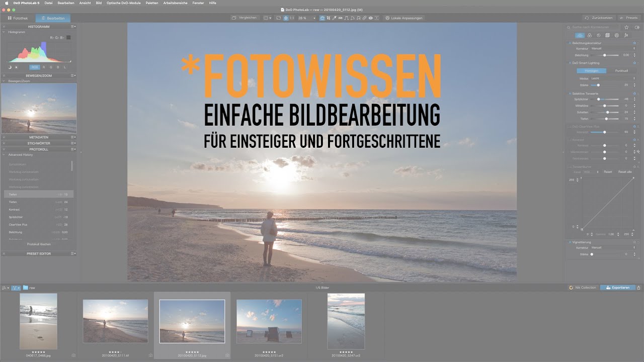This screenshot has width=644, height=362.
Task: Toggle DxO Smart Lighting on or off
Action: click(x=570, y=63)
